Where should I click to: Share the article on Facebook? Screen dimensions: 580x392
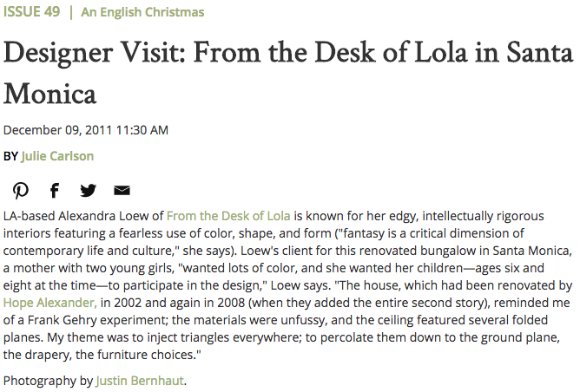click(54, 191)
